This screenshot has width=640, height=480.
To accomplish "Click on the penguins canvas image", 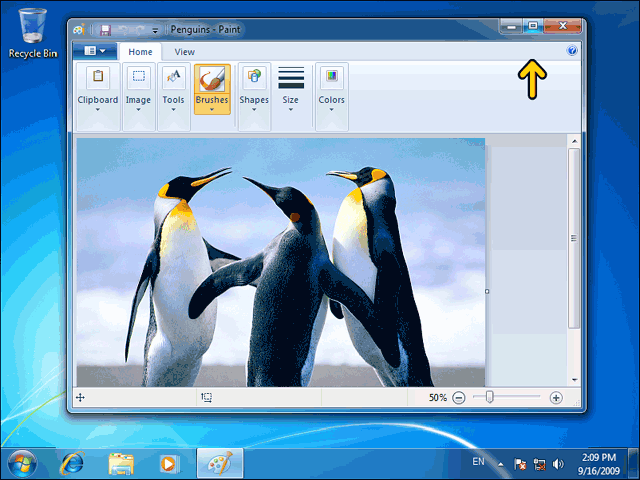I will point(281,262).
